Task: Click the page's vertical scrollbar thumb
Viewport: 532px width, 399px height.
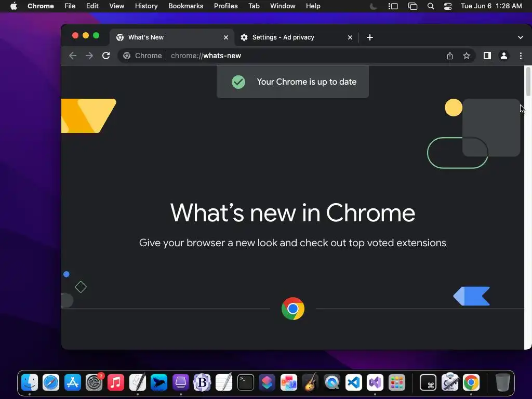Action: pyautogui.click(x=528, y=82)
